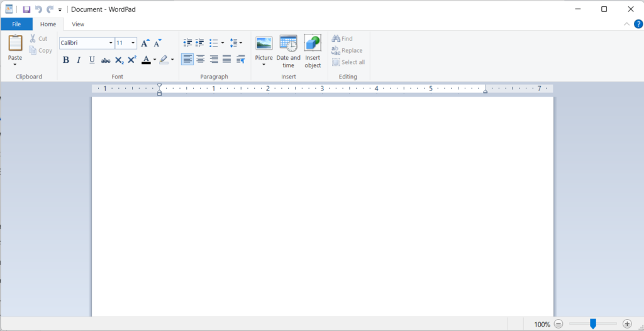Increase the paragraph indent
The height and width of the screenshot is (331, 644).
tap(200, 43)
